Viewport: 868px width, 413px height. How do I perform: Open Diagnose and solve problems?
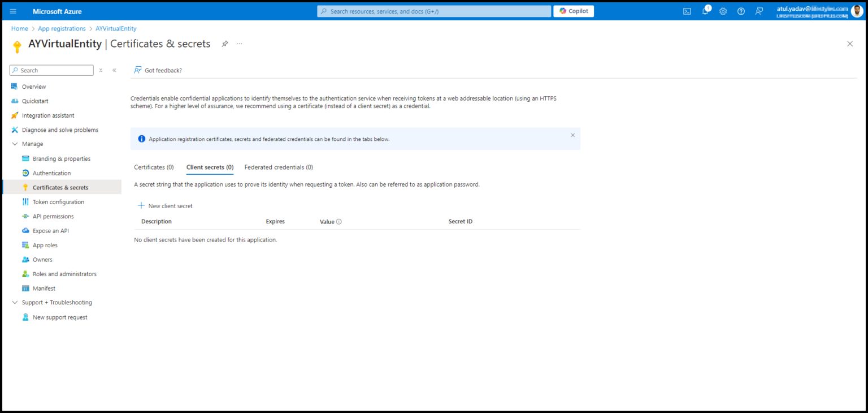click(59, 130)
